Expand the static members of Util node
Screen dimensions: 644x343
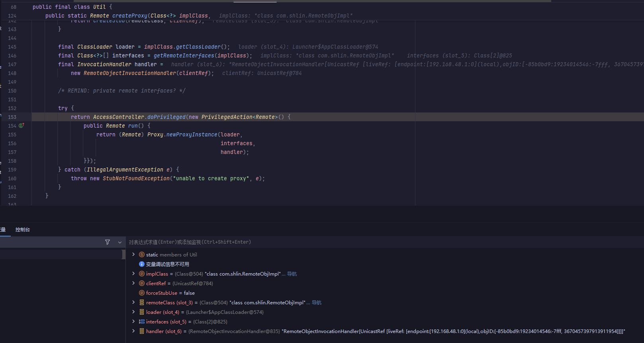[x=133, y=254]
